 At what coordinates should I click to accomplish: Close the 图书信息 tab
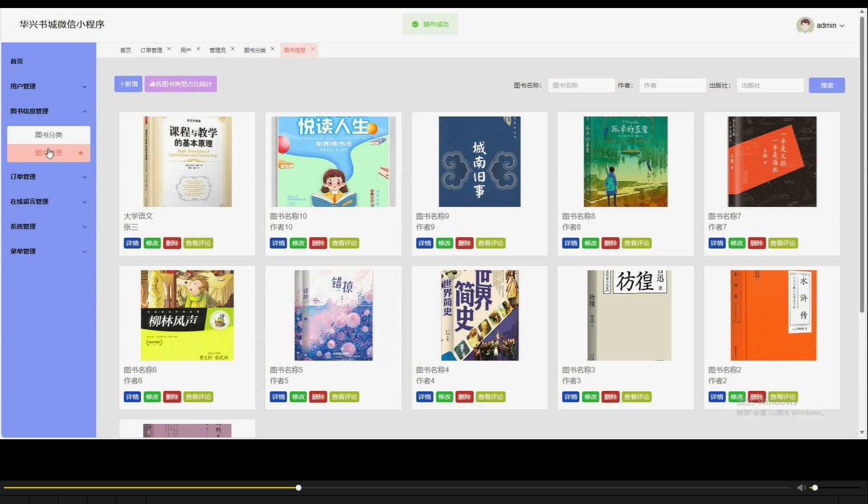pyautogui.click(x=313, y=49)
